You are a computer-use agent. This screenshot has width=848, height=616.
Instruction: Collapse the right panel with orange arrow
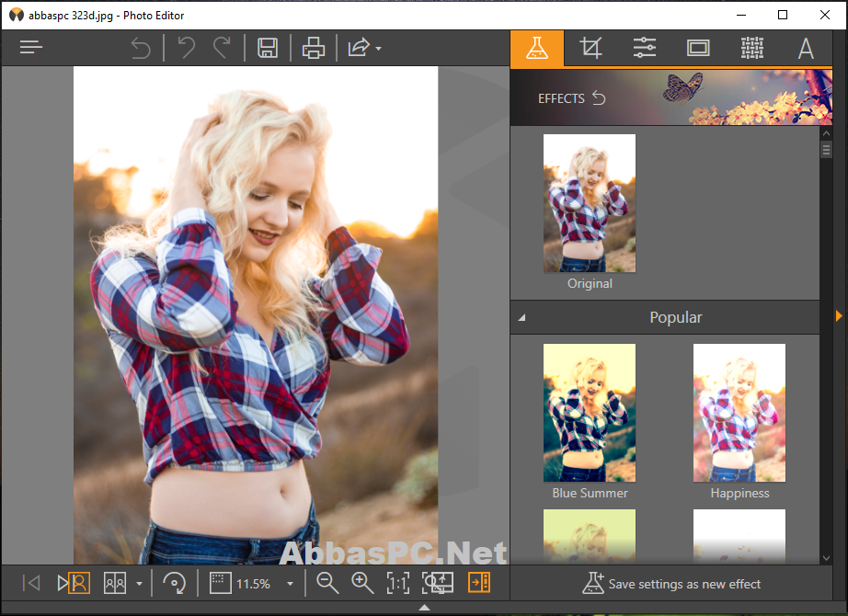click(839, 316)
